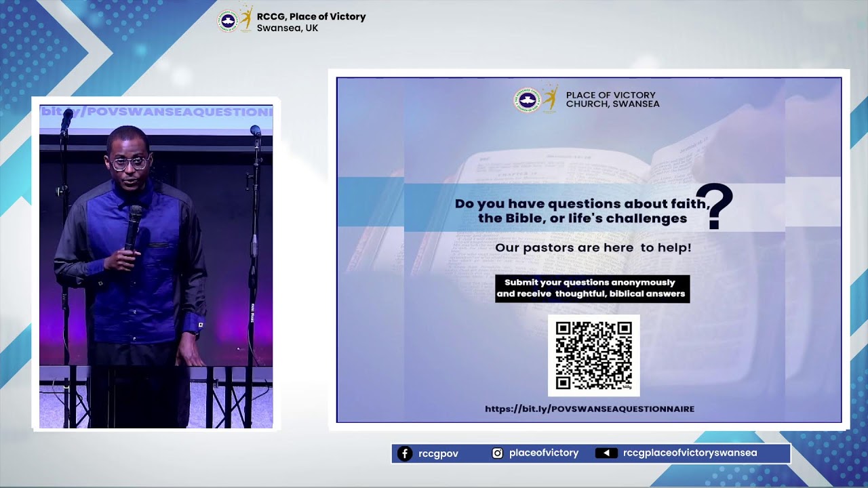Click the 'rccgplaceofvictoryswansea' YouTube handle
868x488 pixels.
coord(690,453)
